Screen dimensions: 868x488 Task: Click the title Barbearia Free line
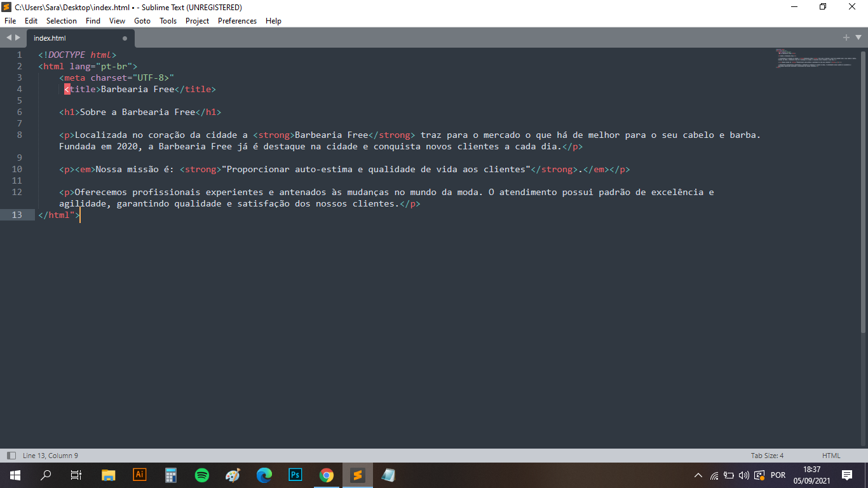140,89
